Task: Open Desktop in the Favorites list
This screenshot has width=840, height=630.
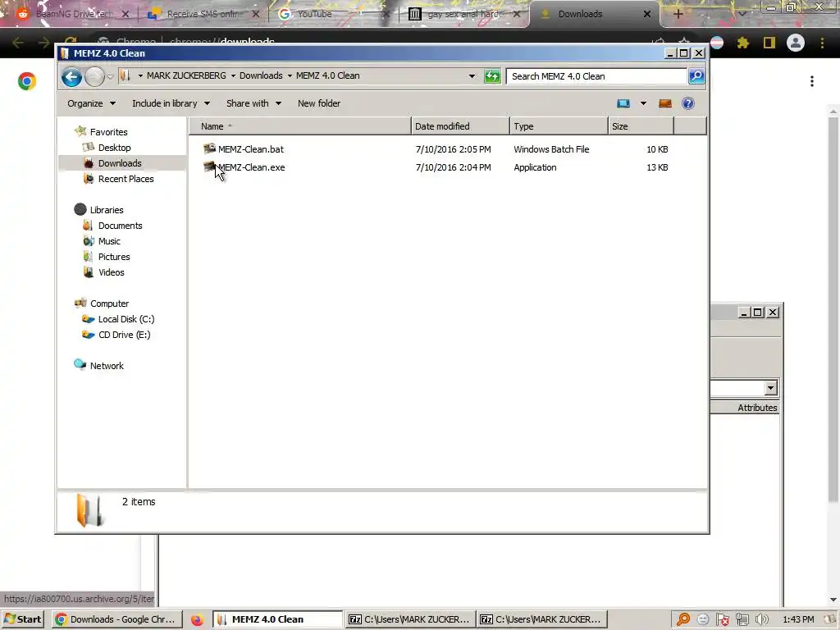Action: point(114,148)
